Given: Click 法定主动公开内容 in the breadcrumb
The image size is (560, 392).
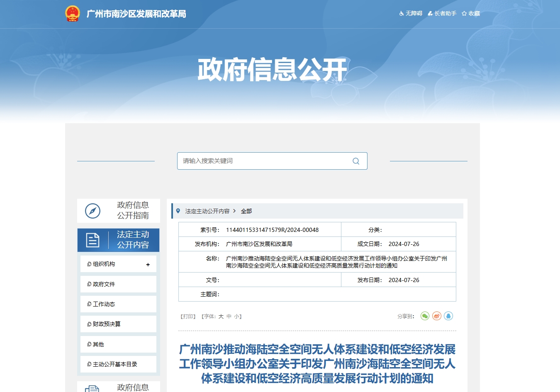Looking at the screenshot, I should [207, 211].
